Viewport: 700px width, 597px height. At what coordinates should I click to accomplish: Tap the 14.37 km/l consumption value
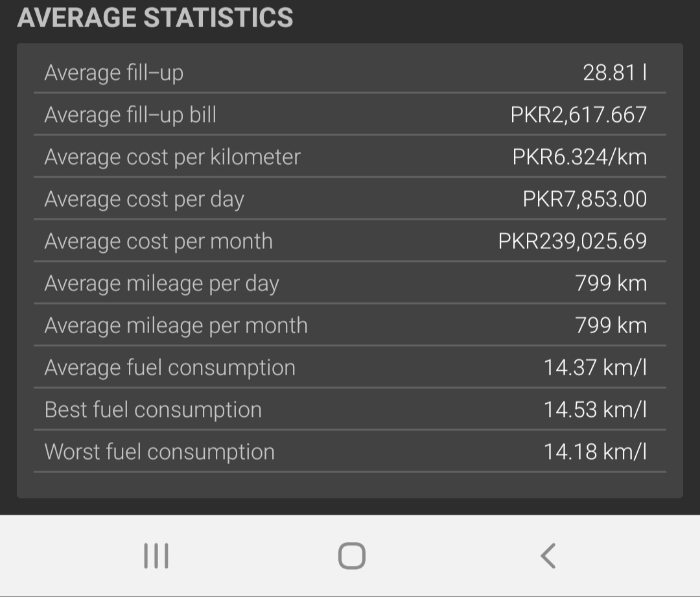point(595,368)
